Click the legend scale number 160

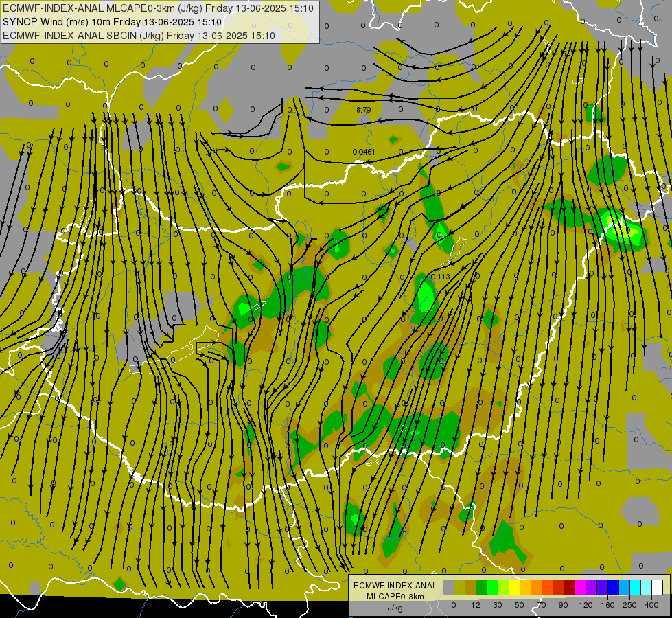[607, 605]
